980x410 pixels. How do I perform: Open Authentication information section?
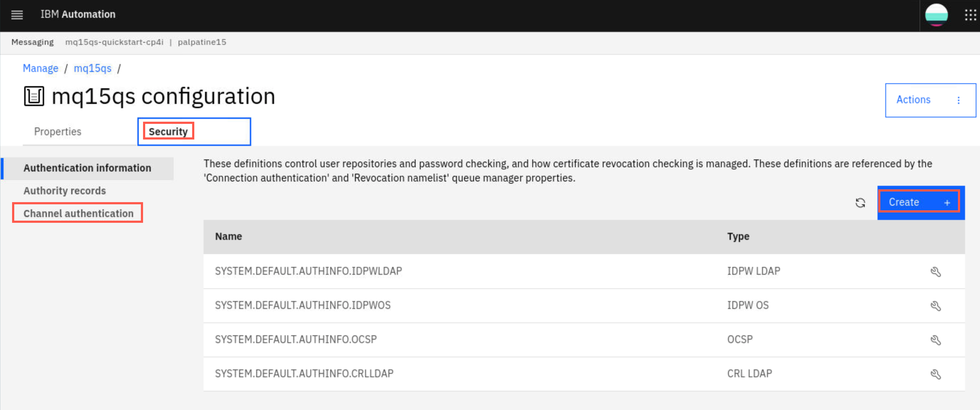(x=87, y=168)
